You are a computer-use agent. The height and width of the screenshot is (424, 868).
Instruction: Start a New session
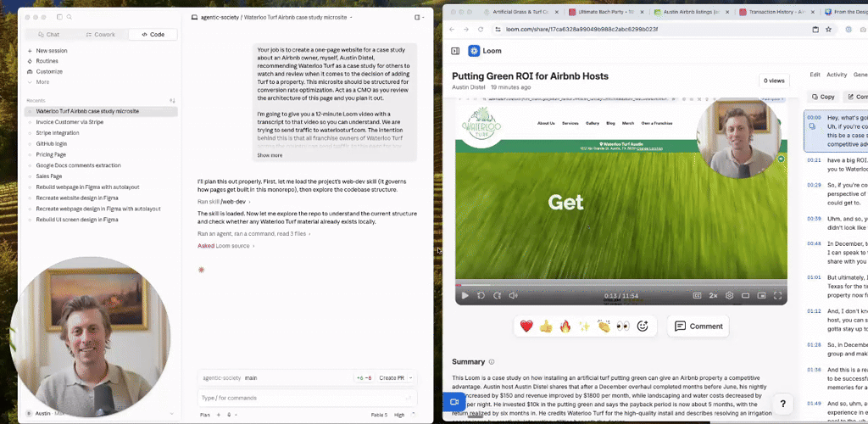pos(51,50)
